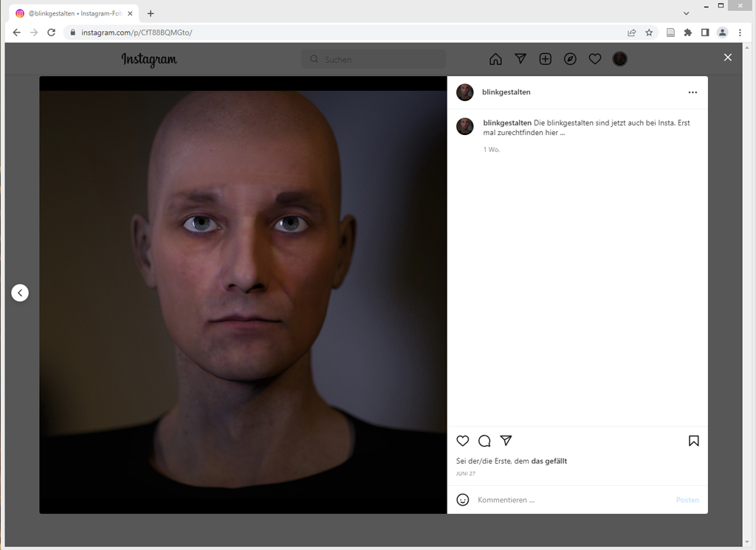Viewport: 756px width, 550px height.
Task: Like the post with heart icon
Action: [x=463, y=441]
